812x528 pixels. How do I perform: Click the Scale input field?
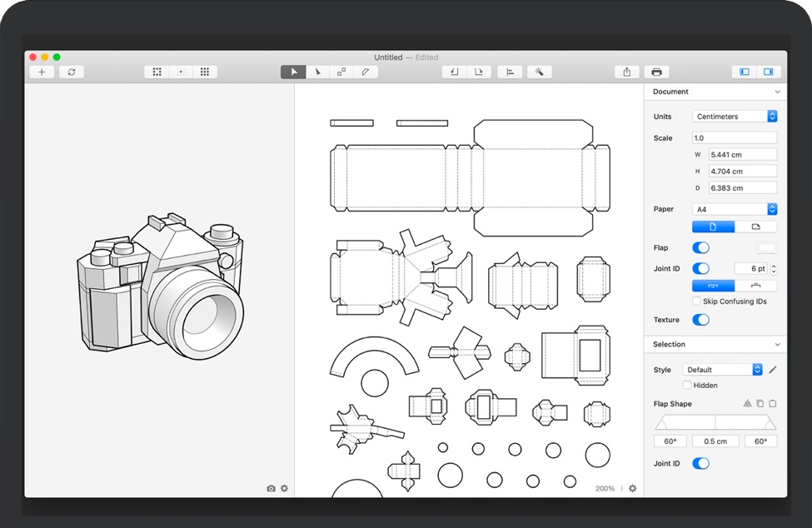735,138
